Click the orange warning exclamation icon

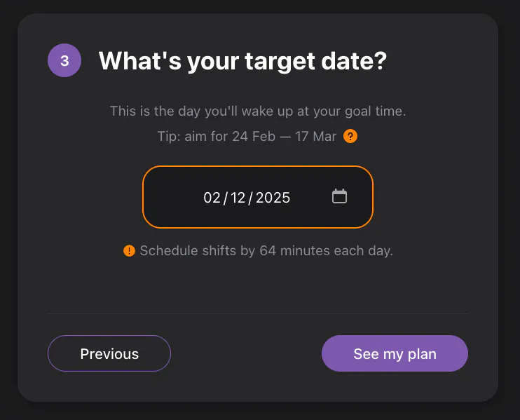click(x=129, y=251)
